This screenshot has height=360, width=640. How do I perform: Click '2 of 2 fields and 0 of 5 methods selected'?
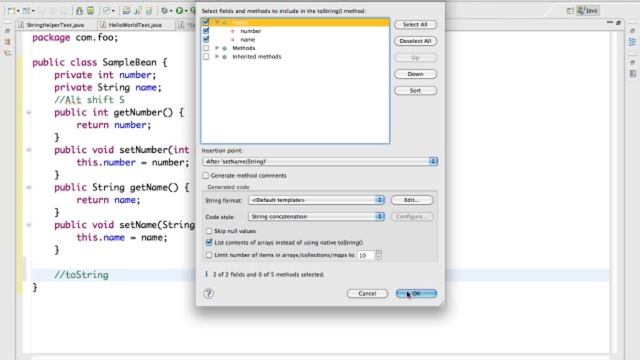coord(268,275)
